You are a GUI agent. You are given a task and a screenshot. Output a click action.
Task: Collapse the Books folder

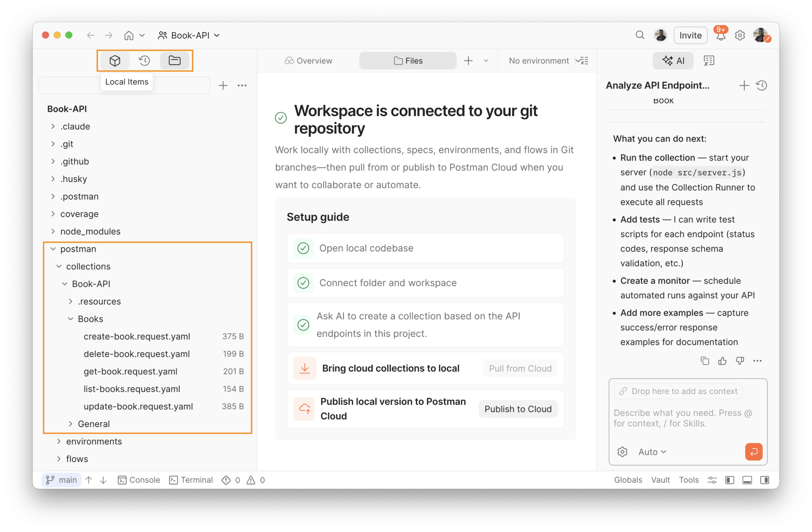[71, 319]
